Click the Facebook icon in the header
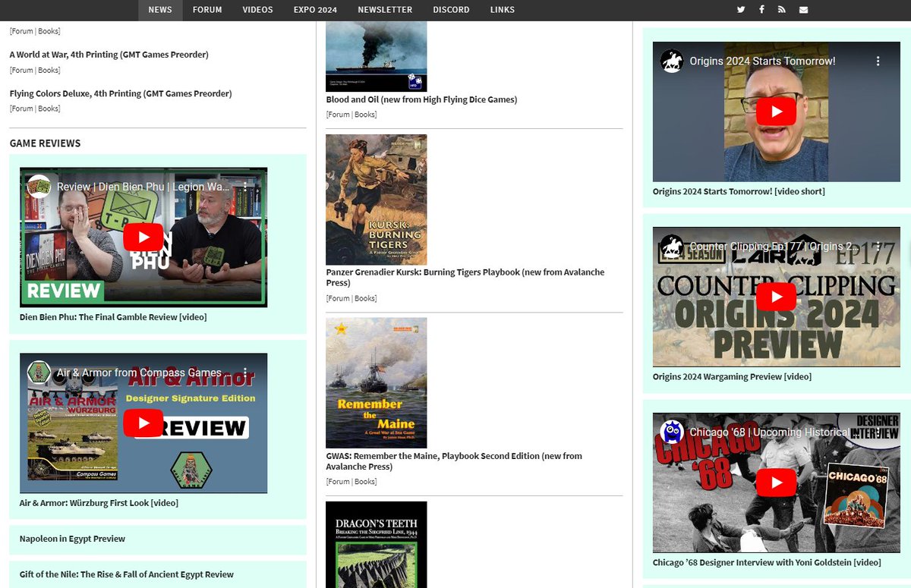Screen dimensions: 911x588 (761, 10)
